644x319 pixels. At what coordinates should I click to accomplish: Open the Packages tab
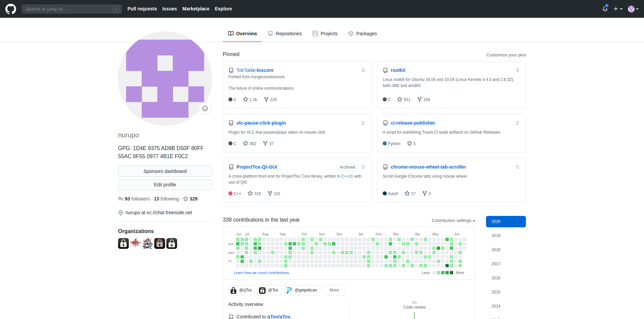pos(363,34)
